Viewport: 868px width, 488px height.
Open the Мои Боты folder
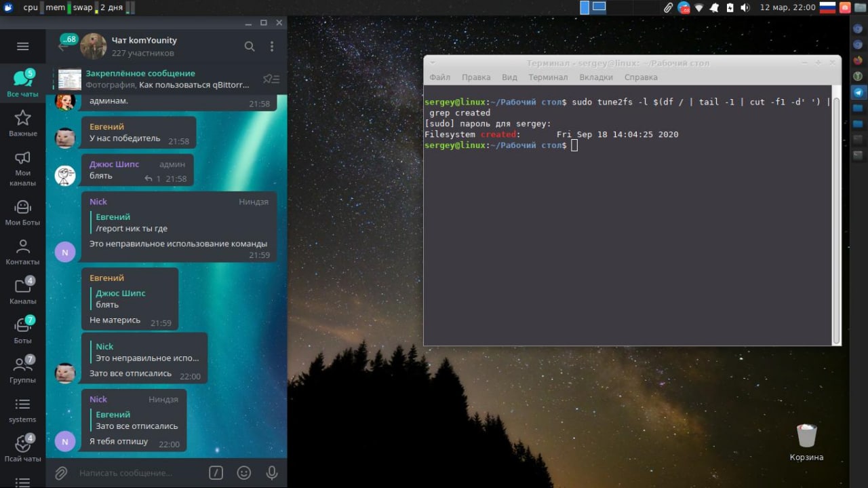coord(22,212)
